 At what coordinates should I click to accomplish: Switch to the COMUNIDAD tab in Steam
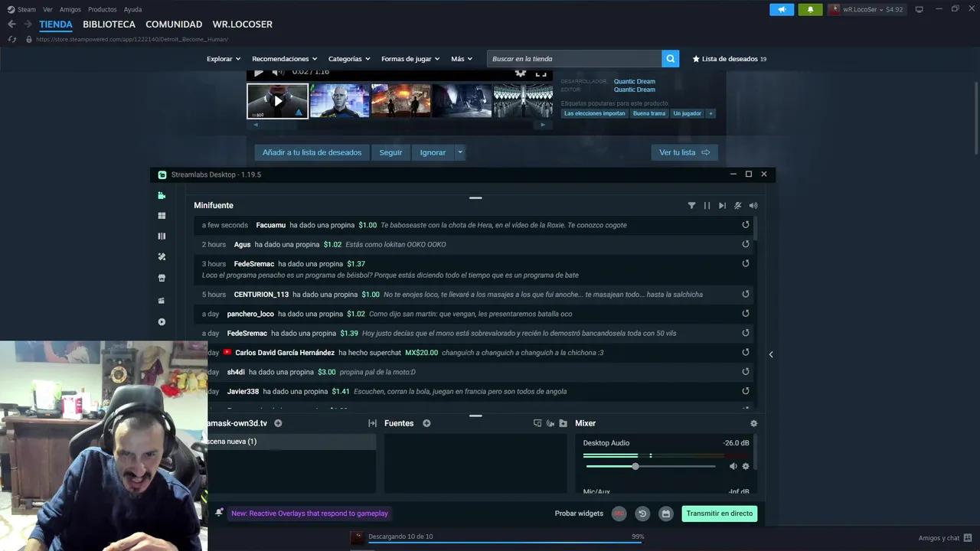pyautogui.click(x=174, y=24)
